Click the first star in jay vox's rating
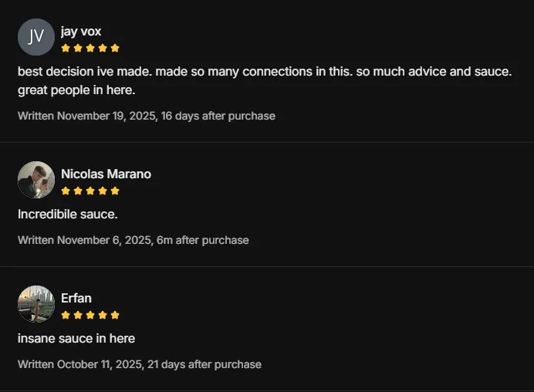 66,48
